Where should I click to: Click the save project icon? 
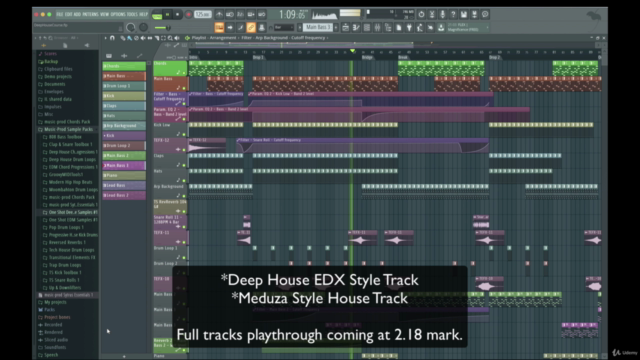point(464,15)
